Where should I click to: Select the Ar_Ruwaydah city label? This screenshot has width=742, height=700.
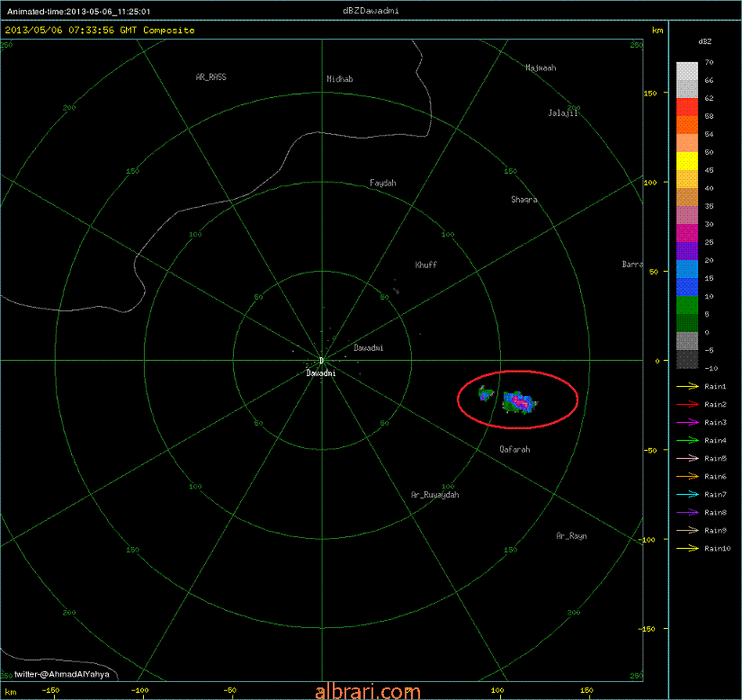pos(435,495)
